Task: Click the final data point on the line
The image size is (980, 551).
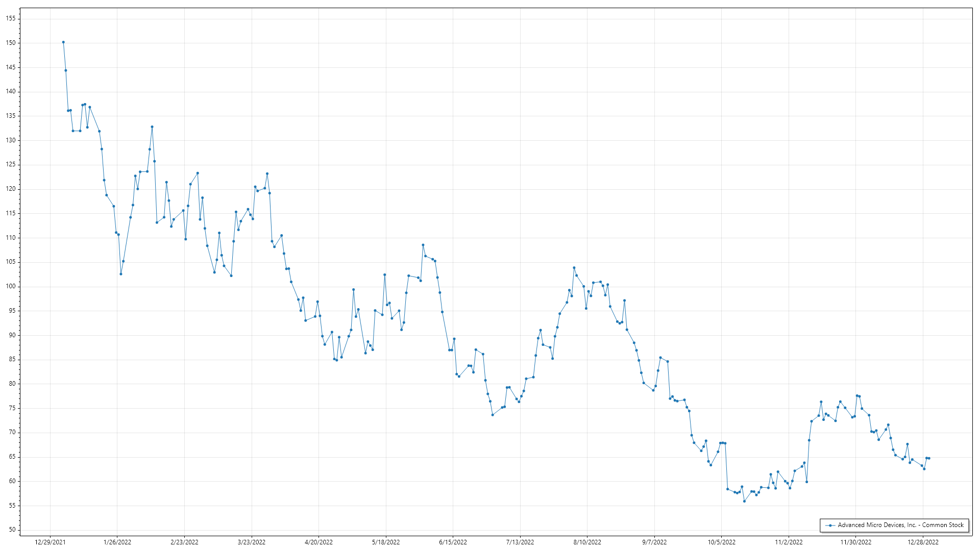Action: tap(929, 458)
